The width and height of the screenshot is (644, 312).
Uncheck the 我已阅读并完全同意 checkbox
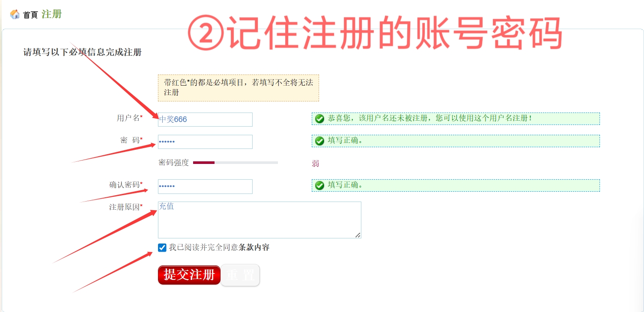(162, 247)
